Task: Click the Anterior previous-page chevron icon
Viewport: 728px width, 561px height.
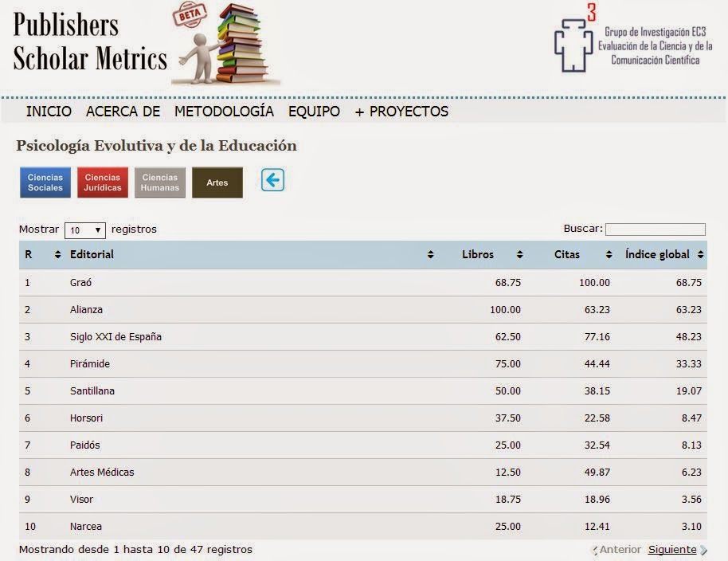Action: coord(595,551)
